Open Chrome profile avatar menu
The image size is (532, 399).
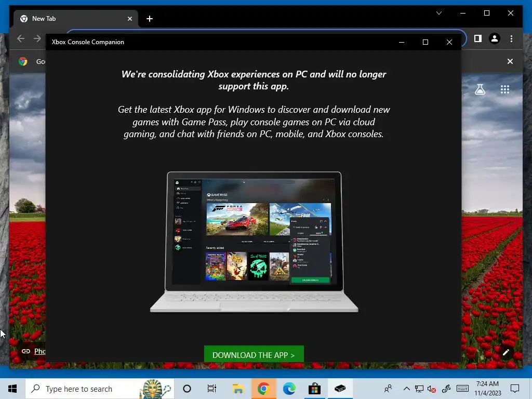pos(495,38)
